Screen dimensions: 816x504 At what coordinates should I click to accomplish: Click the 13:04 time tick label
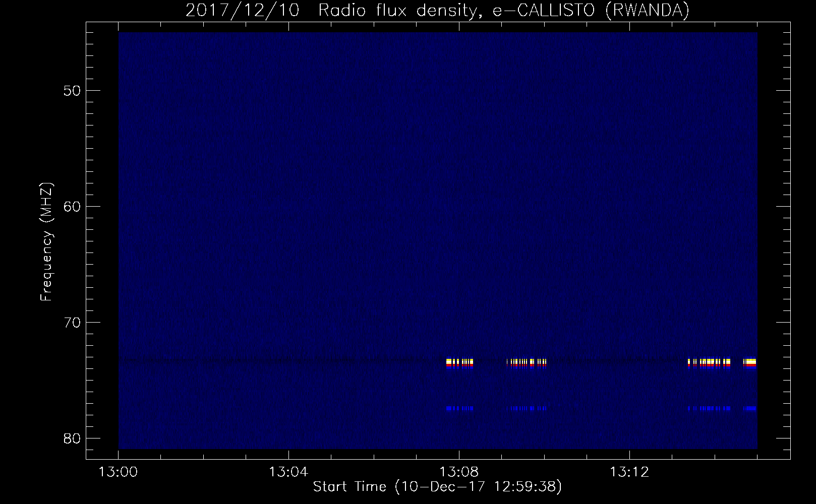click(x=288, y=472)
